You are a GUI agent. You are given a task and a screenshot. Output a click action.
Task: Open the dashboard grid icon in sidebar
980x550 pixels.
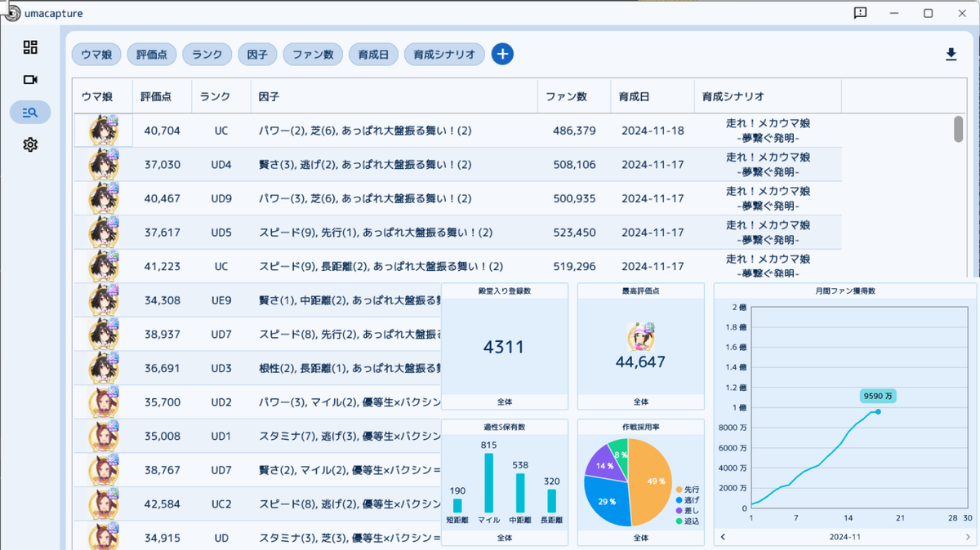(30, 47)
